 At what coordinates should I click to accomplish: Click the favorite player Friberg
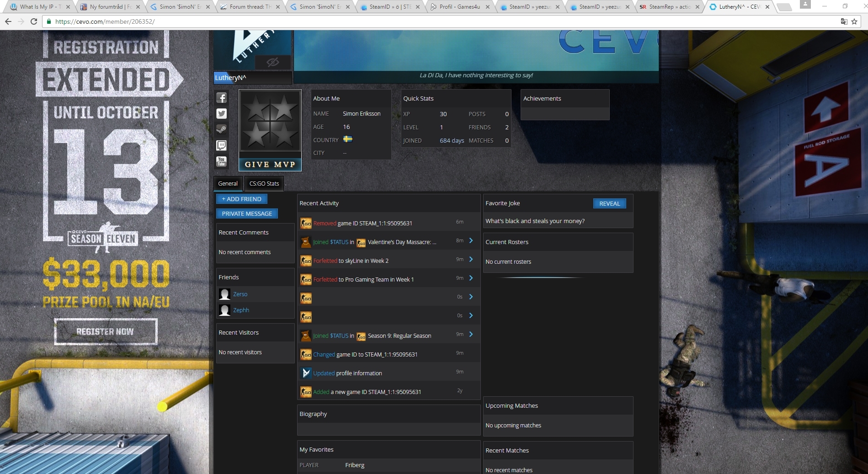pos(355,465)
